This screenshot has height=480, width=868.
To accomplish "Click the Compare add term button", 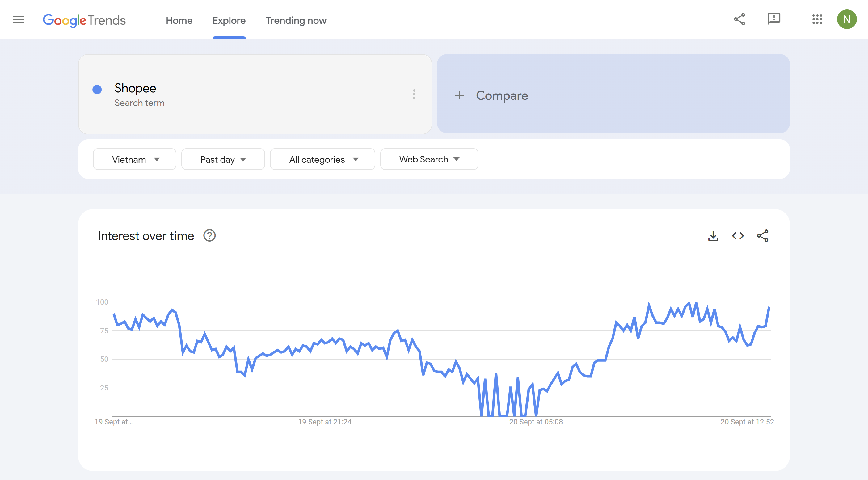I will (613, 94).
